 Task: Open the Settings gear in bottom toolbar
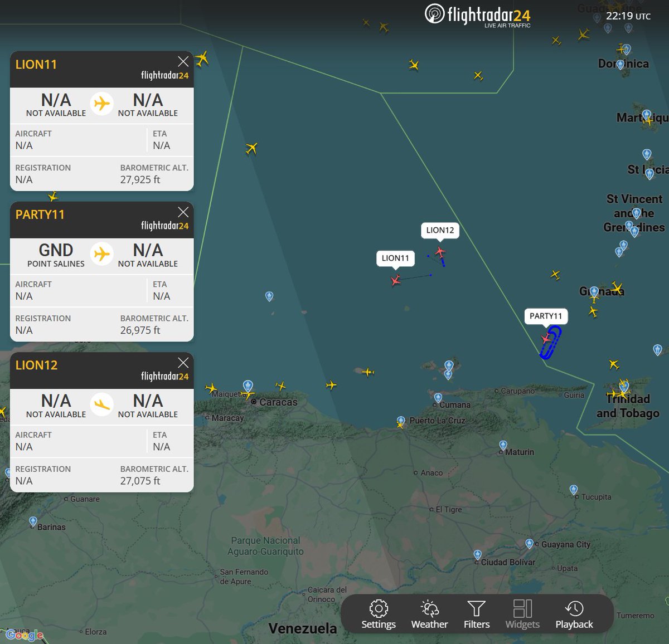point(379,614)
